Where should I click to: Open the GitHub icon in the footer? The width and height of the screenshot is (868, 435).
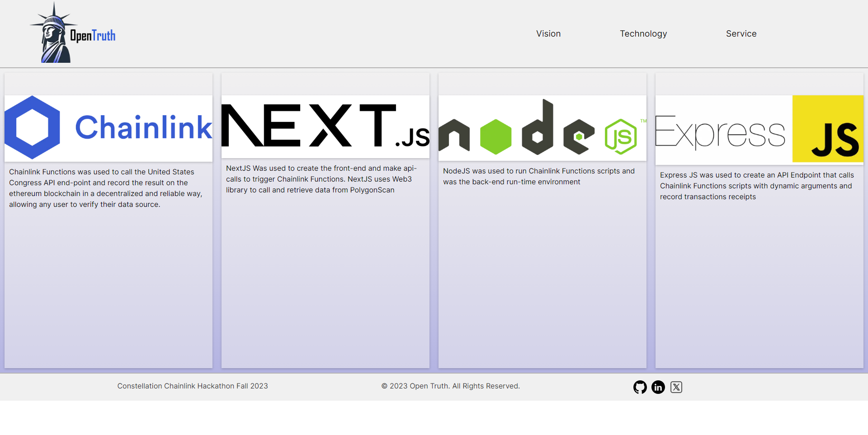[640, 387]
